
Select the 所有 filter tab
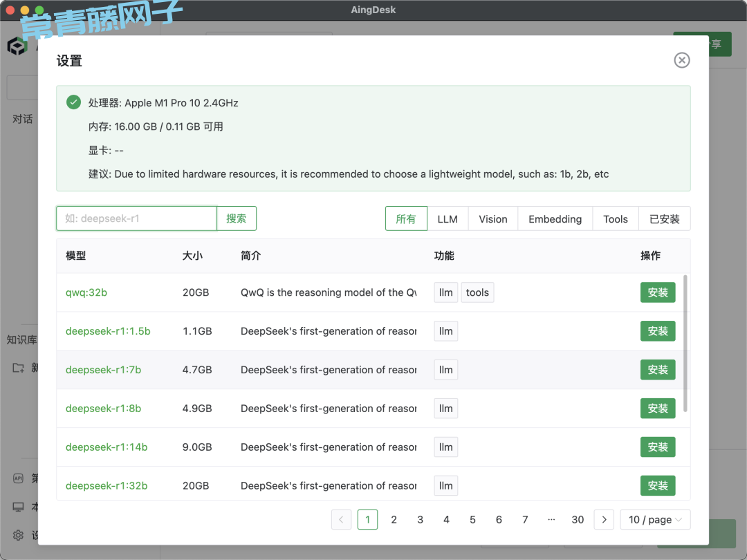click(x=406, y=219)
